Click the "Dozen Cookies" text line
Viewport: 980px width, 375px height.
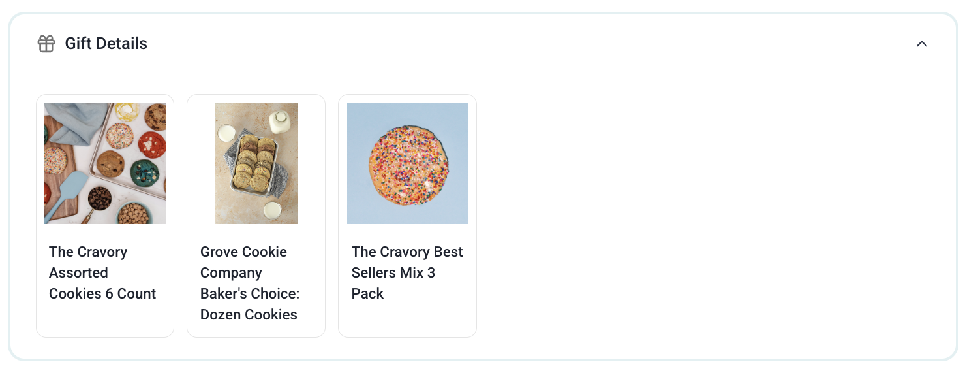[249, 314]
